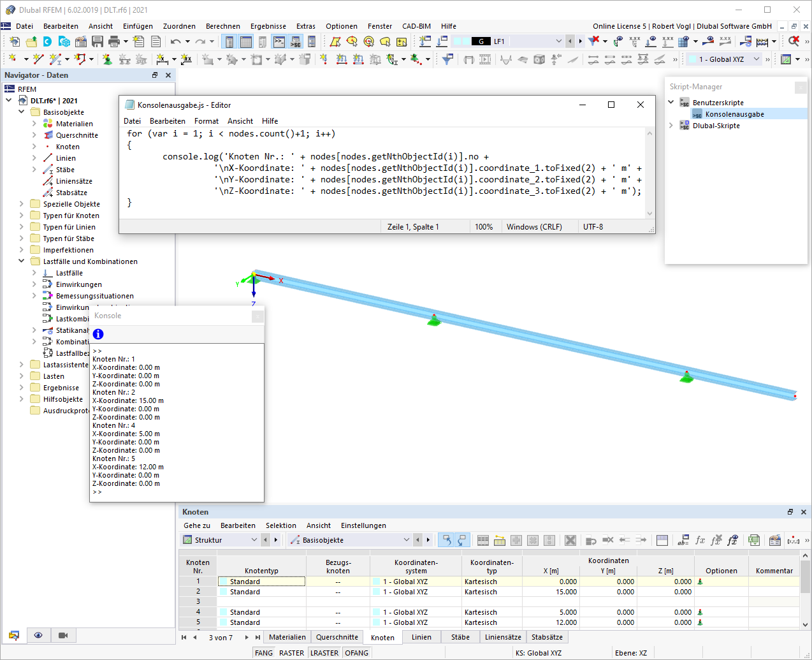
Task: Open the LF1 load case dropdown
Action: pyautogui.click(x=559, y=41)
